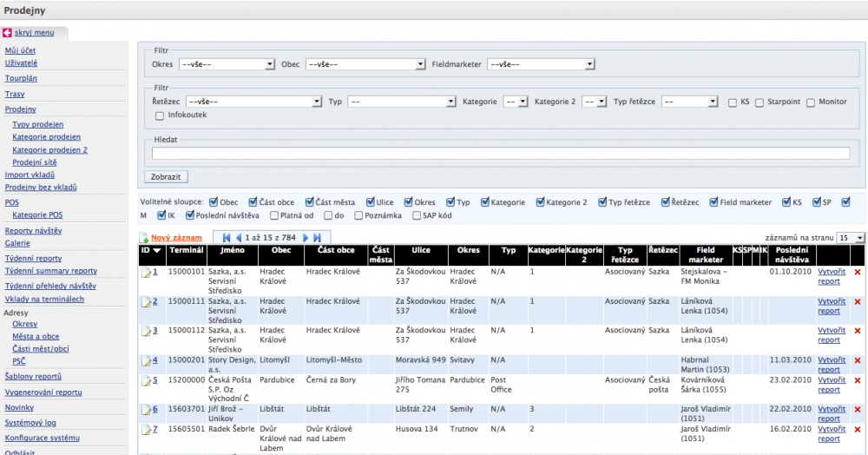The image size is (868, 455).
Task: Open Můj účet in the side menu
Action: (21, 50)
